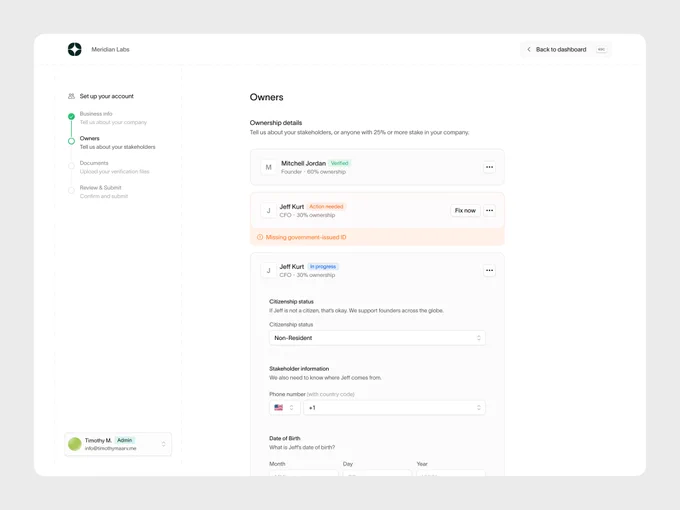The height and width of the screenshot is (510, 680).
Task: Click the Action needed badge
Action: (326, 206)
